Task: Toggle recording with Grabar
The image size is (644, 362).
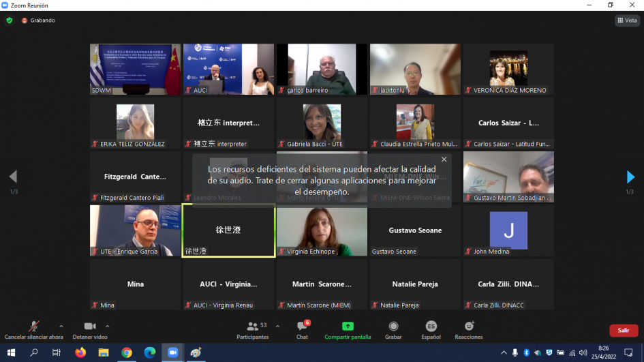Action: [393, 331]
